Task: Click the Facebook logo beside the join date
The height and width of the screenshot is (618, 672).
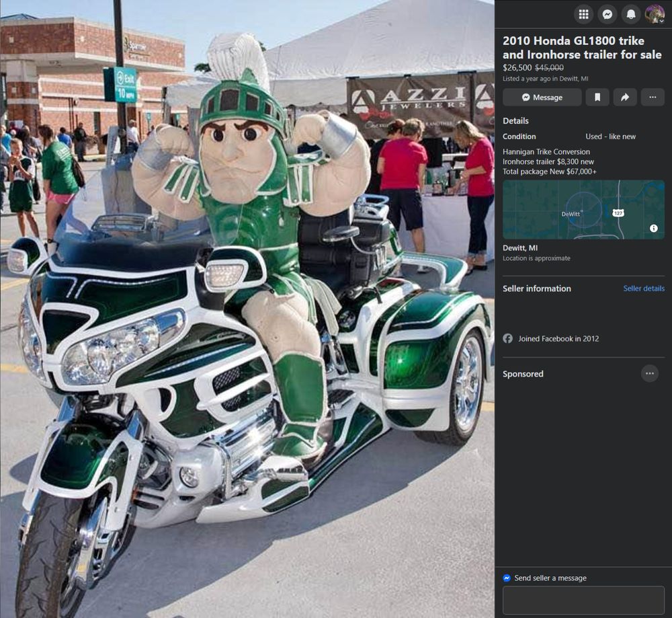Action: coord(508,339)
